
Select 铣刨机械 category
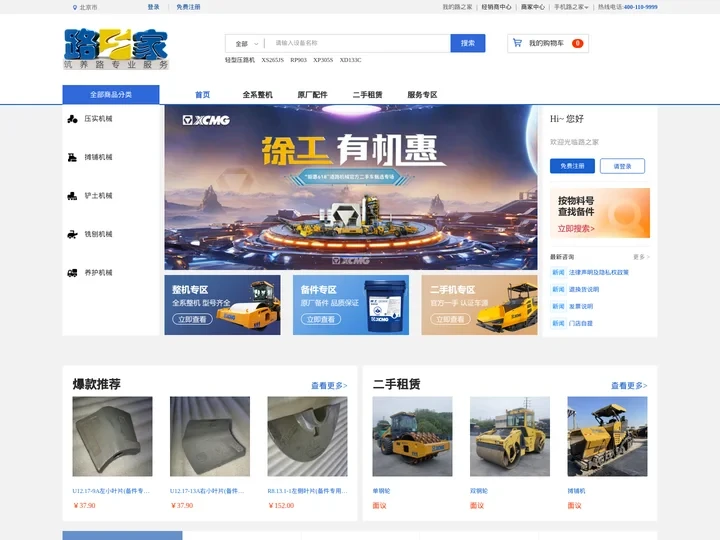tap(98, 235)
